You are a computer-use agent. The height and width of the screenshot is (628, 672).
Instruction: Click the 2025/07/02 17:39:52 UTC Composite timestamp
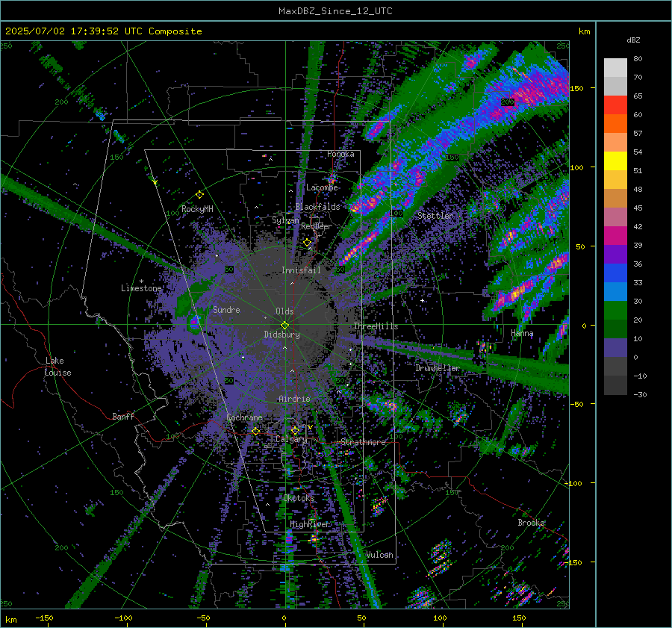104,31
